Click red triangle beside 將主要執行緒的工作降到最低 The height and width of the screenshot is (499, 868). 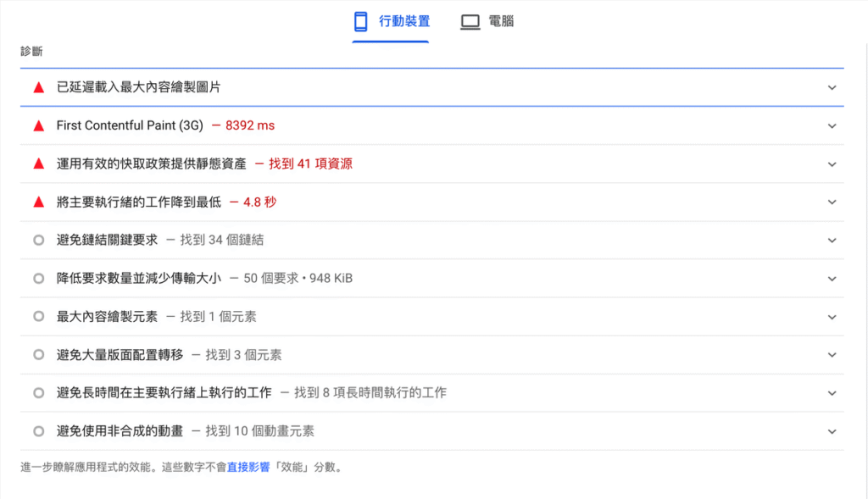click(x=39, y=202)
